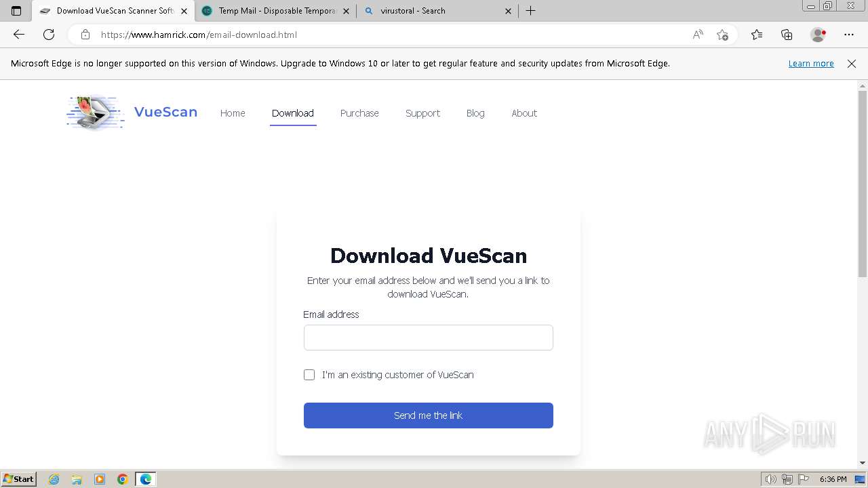Image resolution: width=868 pixels, height=488 pixels.
Task: Open a new browser tab
Action: 531,11
